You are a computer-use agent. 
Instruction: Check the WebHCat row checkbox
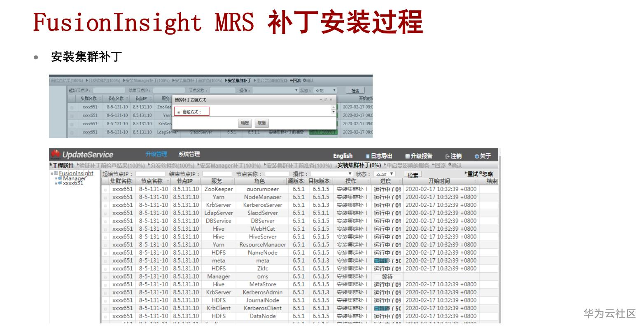click(105, 229)
